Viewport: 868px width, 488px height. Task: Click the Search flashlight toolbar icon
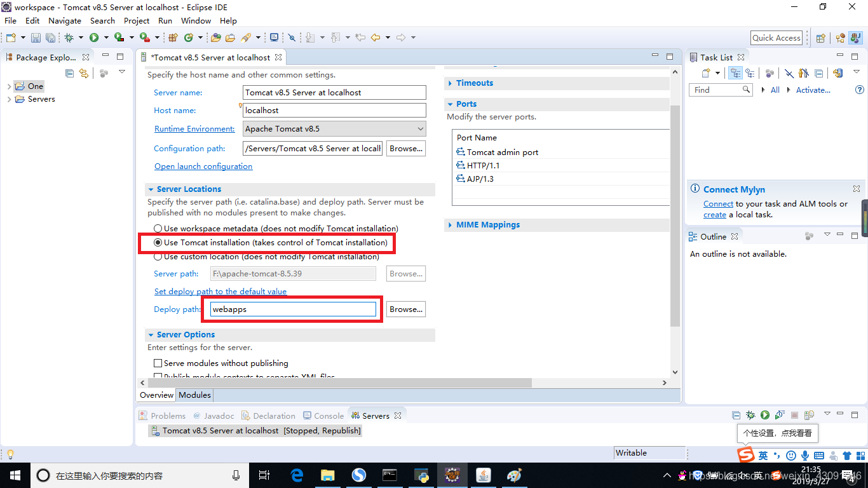pyautogui.click(x=247, y=37)
